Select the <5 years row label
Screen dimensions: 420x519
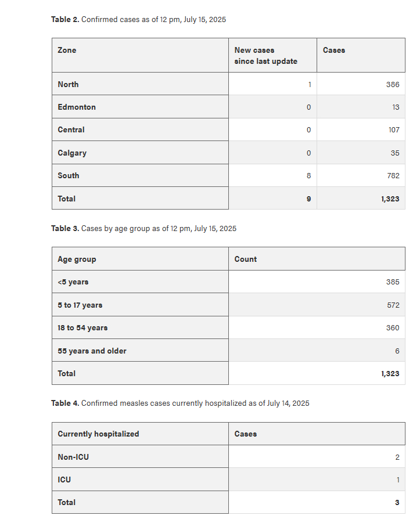coord(73,282)
